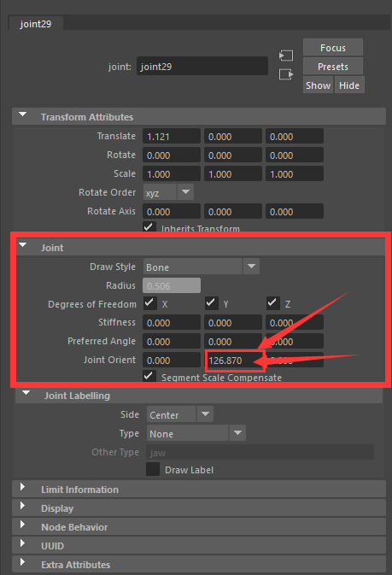Click the Stiffness X field
The height and width of the screenshot is (575, 392).
(x=172, y=323)
